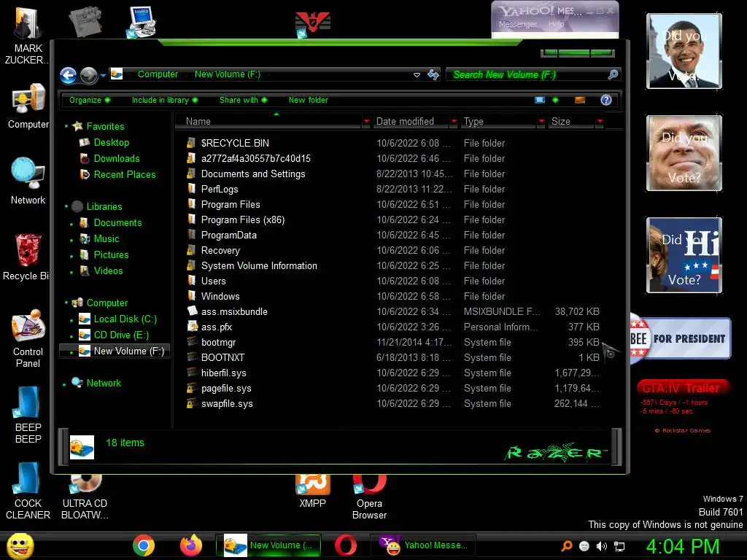Viewport: 747px width, 560px height.
Task: Select Local Disk (C:) in the tree
Action: [x=125, y=319]
